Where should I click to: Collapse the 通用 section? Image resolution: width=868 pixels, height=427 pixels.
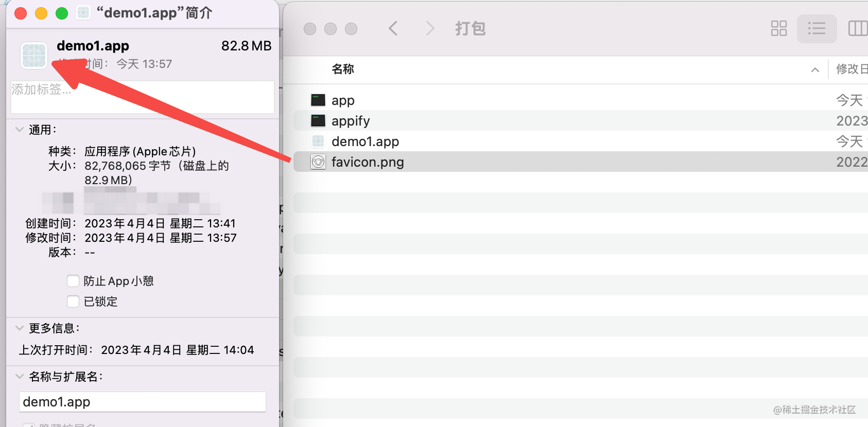[20, 129]
